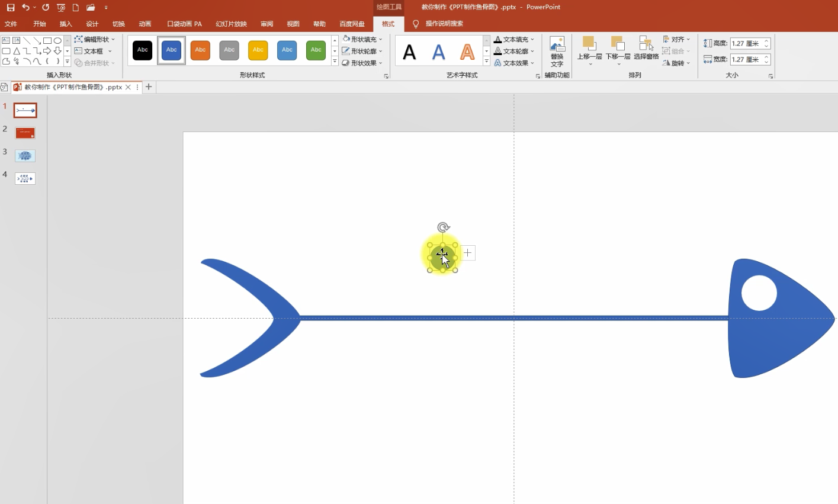838x504 pixels.
Task: Click the Open folder icon in quick access toolbar
Action: point(91,8)
